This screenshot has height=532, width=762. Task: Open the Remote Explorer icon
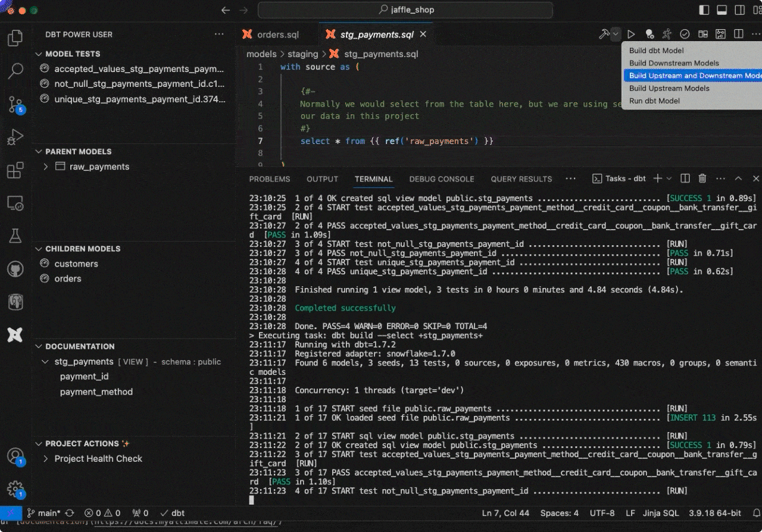(x=15, y=203)
